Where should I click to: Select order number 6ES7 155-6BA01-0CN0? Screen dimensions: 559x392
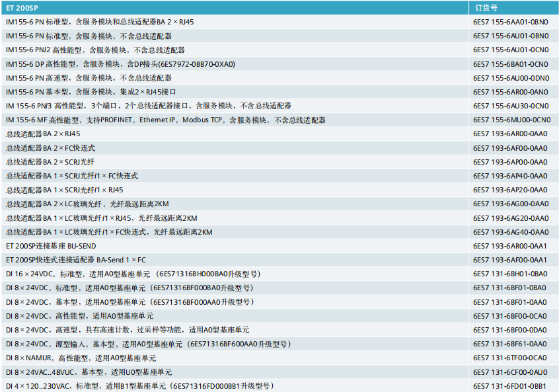click(511, 64)
